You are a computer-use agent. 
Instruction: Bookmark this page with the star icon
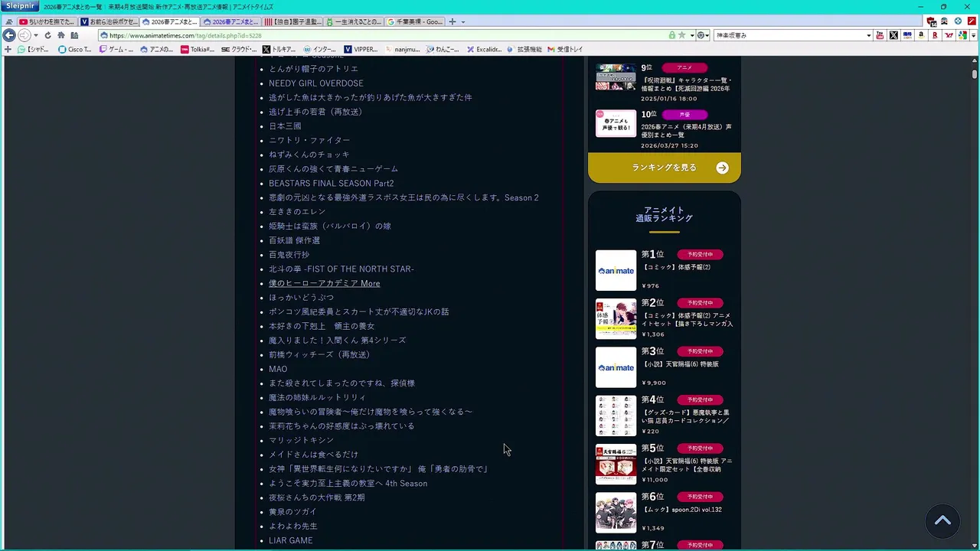pyautogui.click(x=681, y=35)
